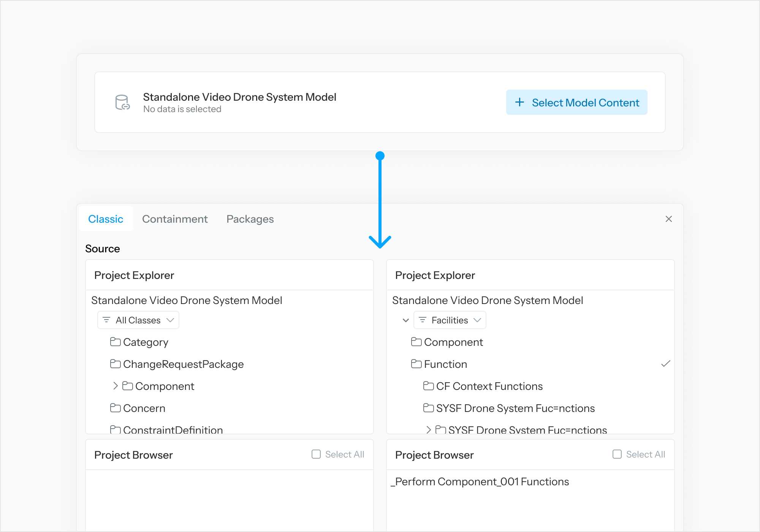Click the database link icon beside model title

click(x=122, y=103)
